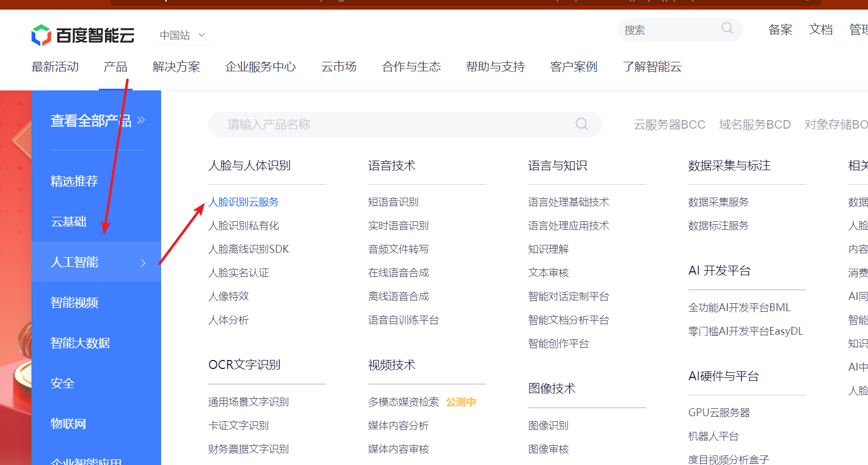Open 人脸识别云服务 link
This screenshot has width=868, height=465.
pos(244,202)
